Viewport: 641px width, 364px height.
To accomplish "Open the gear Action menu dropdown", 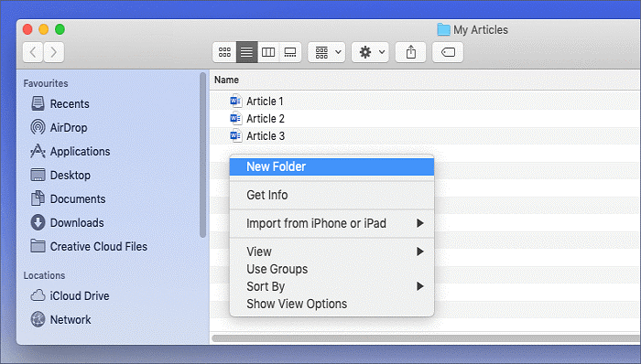I will (x=370, y=52).
